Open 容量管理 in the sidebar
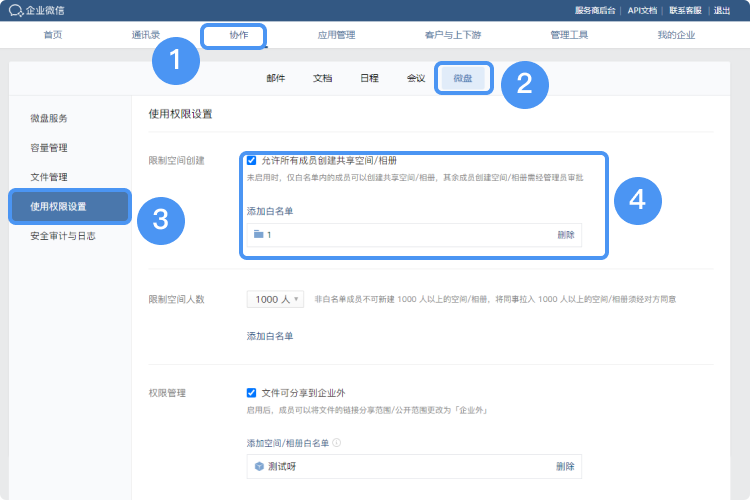Image resolution: width=750 pixels, height=500 pixels. 49,148
